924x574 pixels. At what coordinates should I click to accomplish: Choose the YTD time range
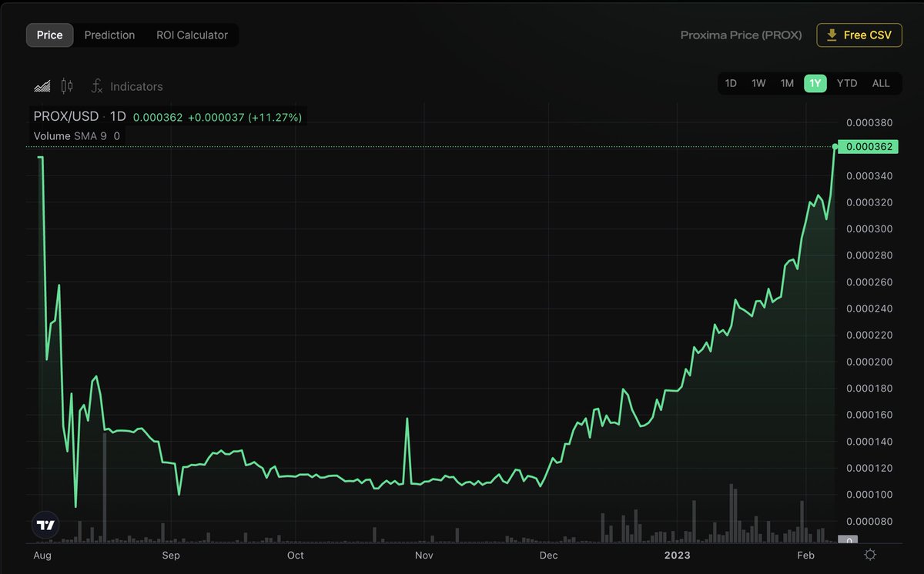tap(847, 83)
